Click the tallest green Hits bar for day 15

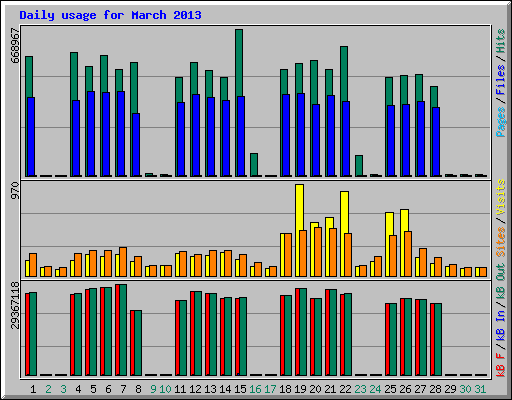pyautogui.click(x=239, y=63)
